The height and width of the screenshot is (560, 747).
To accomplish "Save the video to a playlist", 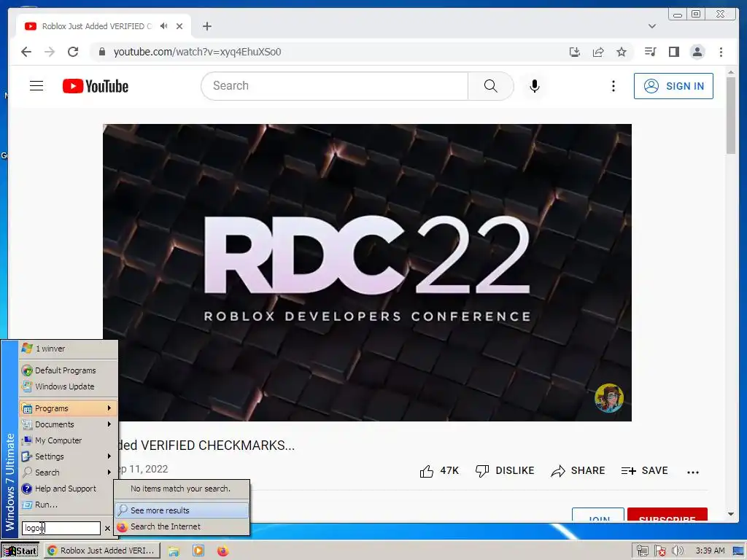I will coord(645,471).
